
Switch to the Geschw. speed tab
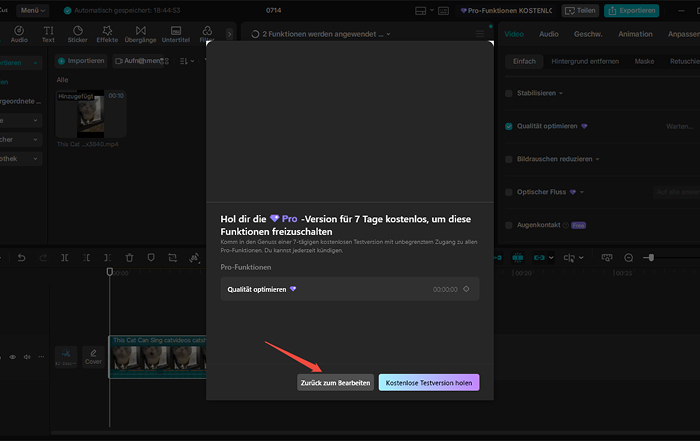click(x=588, y=34)
